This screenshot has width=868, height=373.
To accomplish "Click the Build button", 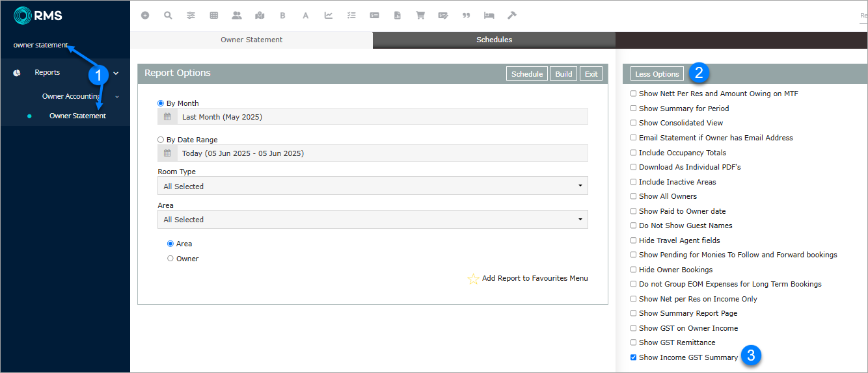I will [563, 74].
